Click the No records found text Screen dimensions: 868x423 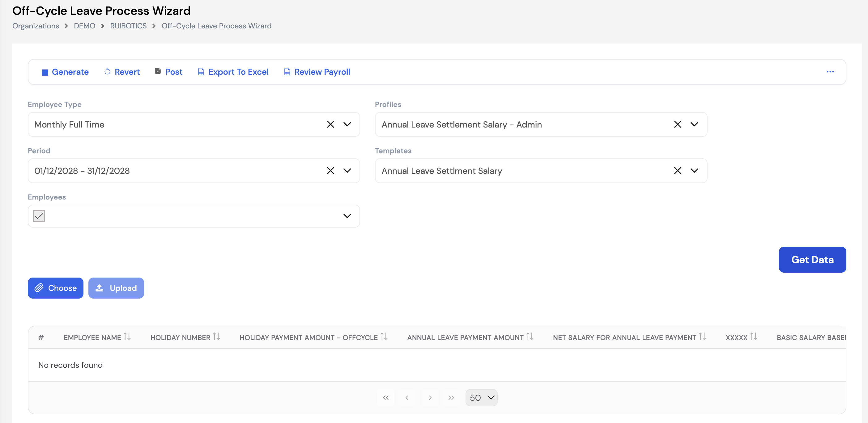coord(70,365)
